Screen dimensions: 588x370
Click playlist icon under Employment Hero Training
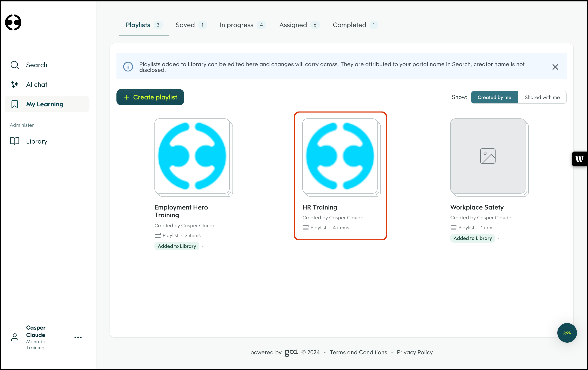click(158, 235)
